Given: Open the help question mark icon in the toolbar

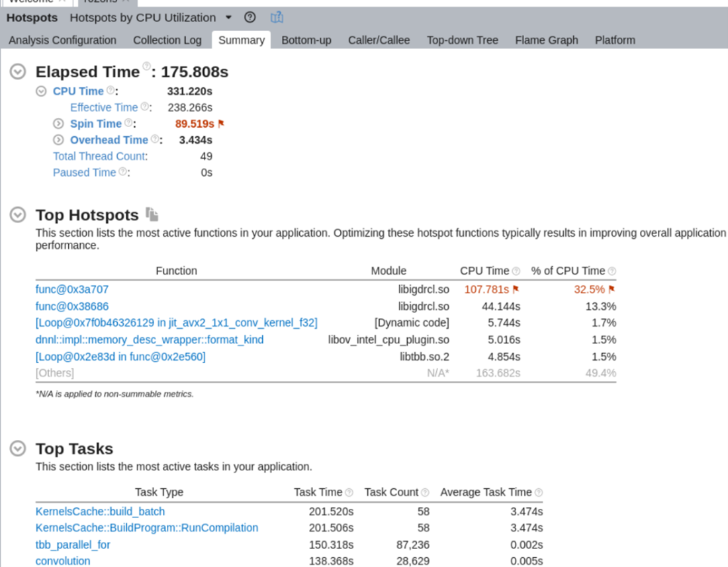Looking at the screenshot, I should click(x=250, y=18).
